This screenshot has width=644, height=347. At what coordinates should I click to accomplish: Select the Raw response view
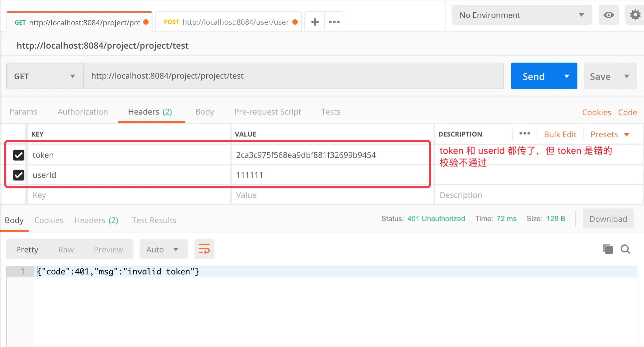coord(66,249)
